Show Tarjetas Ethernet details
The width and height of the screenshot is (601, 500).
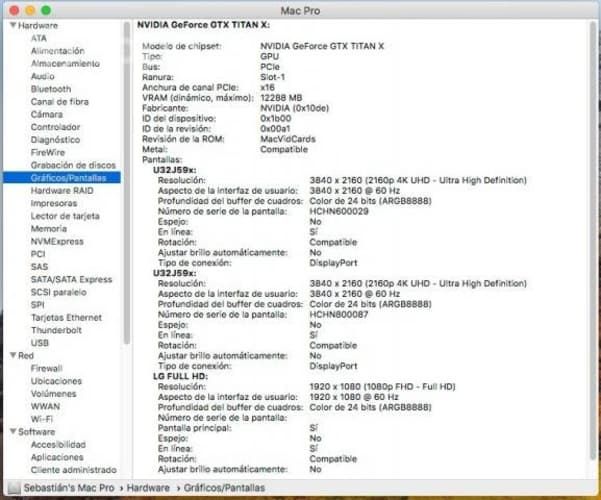66,317
